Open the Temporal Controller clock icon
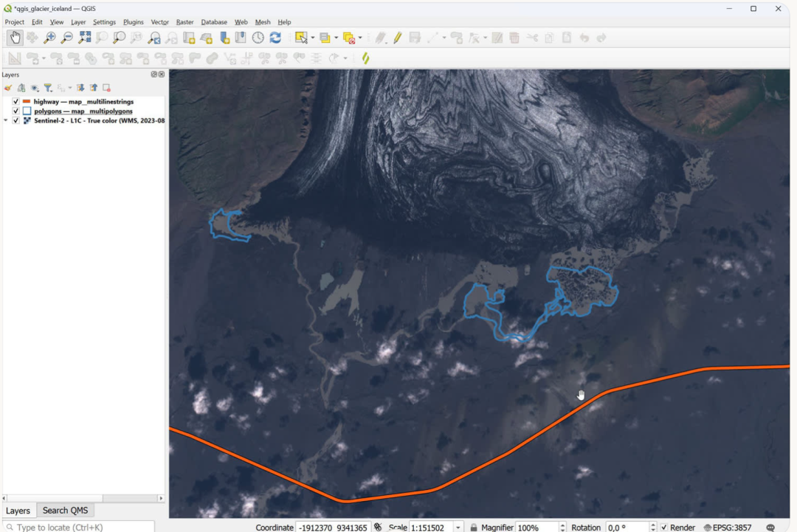This screenshot has width=797, height=532. click(258, 38)
